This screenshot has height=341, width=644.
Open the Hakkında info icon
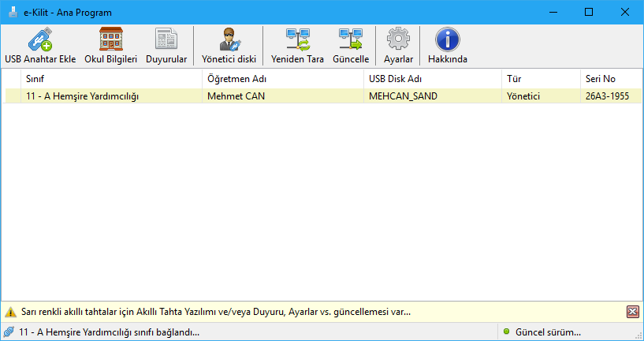[x=448, y=39]
